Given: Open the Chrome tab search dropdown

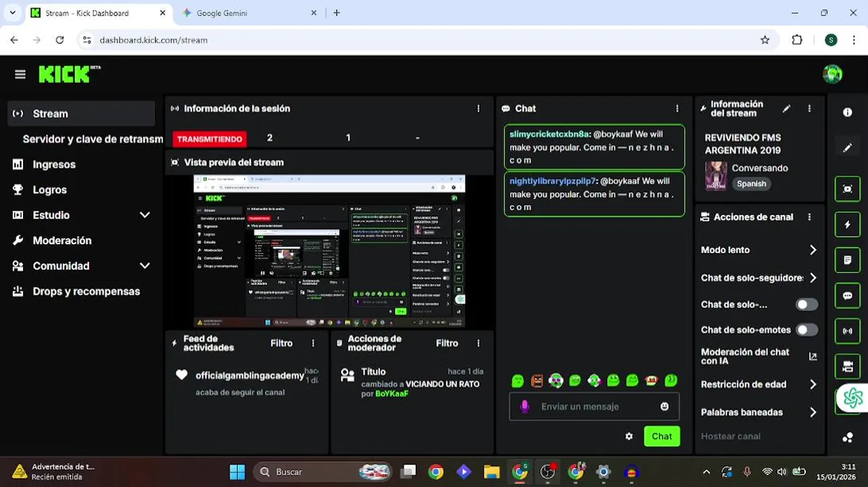Looking at the screenshot, I should [x=13, y=13].
